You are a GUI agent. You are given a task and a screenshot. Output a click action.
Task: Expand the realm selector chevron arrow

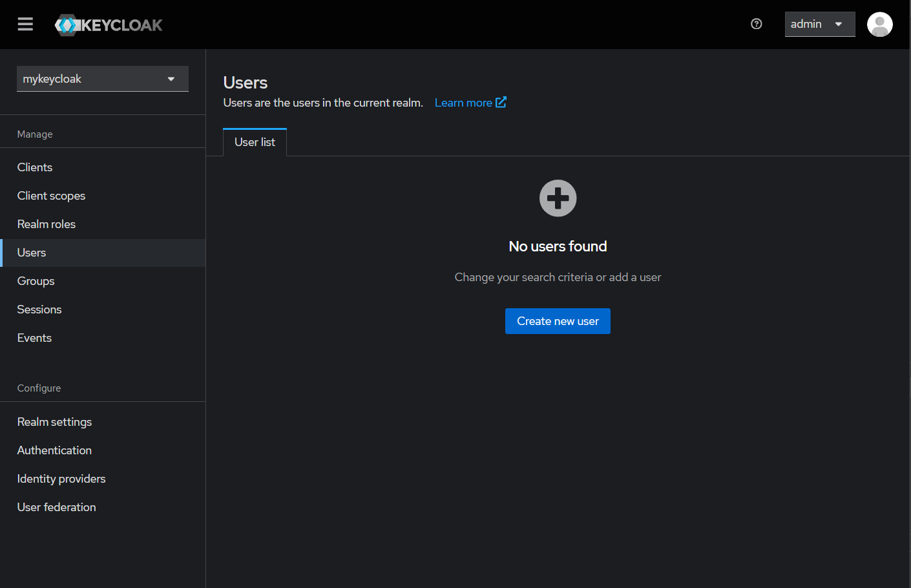pos(171,78)
